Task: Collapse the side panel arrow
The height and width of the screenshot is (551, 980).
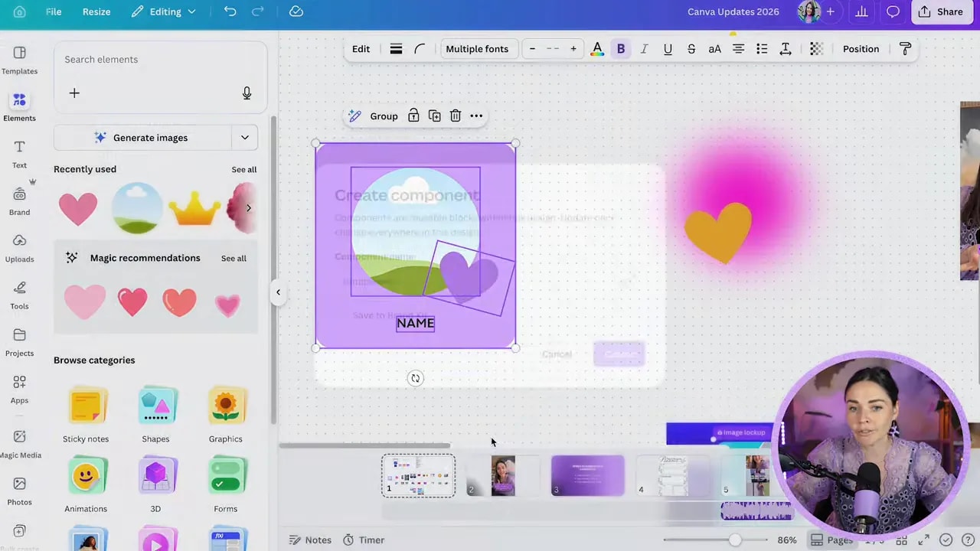Action: point(278,292)
